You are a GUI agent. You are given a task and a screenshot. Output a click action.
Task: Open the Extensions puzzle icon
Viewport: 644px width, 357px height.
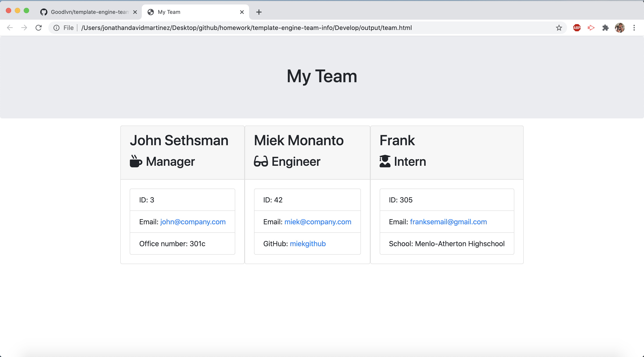[605, 28]
